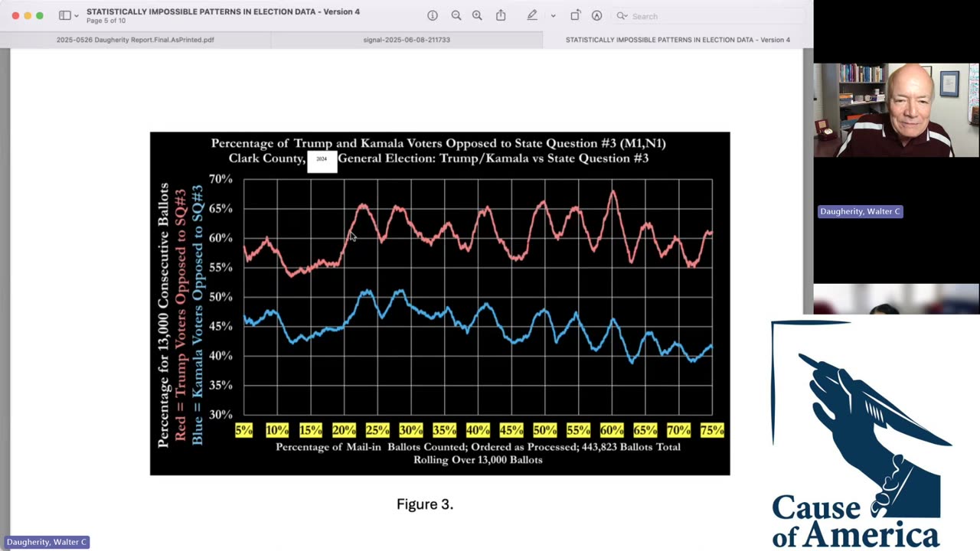Image resolution: width=980 pixels, height=551 pixels.
Task: Click the 'Figure 3.' caption
Action: [x=425, y=504]
